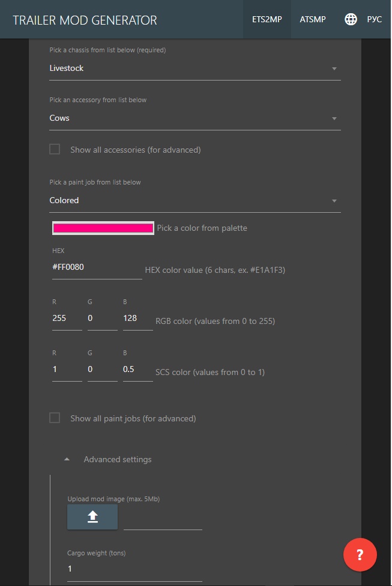Open the pink color palette swatch
Screen dimensions: 392x586
pyautogui.click(x=103, y=228)
